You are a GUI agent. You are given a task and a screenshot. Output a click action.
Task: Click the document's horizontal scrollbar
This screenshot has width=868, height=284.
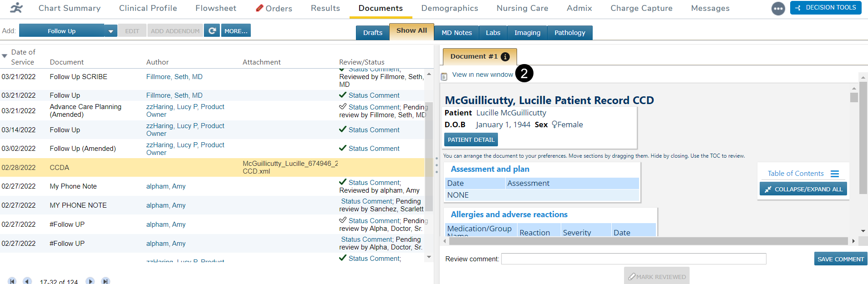pos(646,241)
